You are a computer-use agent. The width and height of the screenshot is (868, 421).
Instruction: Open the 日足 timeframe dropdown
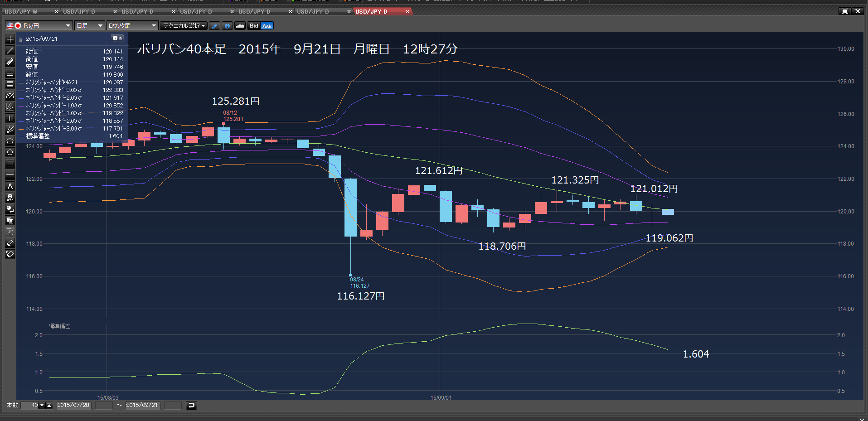pos(90,26)
